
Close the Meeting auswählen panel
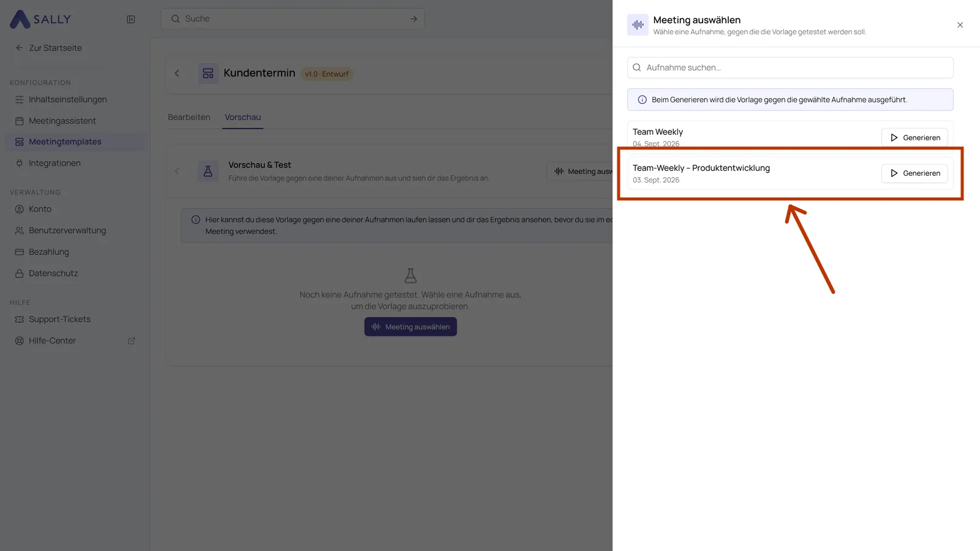960,25
